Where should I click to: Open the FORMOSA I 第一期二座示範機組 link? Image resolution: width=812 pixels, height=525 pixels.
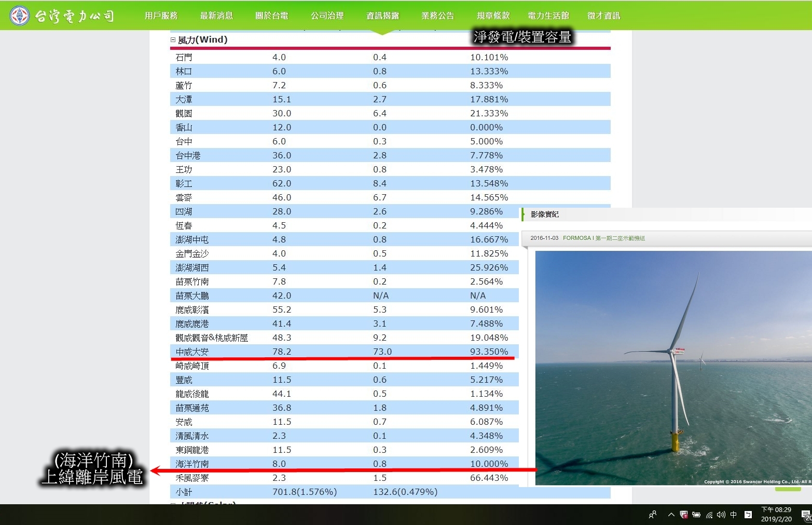pos(604,238)
